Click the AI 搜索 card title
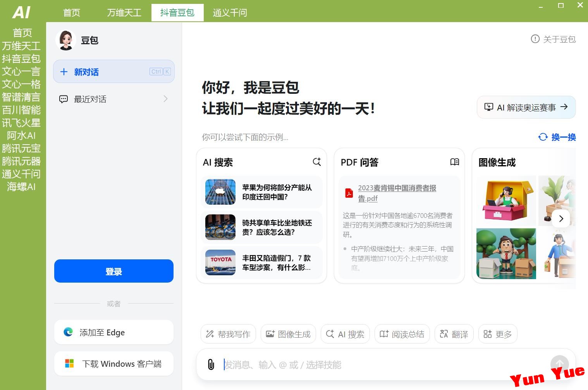588x390 pixels. click(x=218, y=162)
